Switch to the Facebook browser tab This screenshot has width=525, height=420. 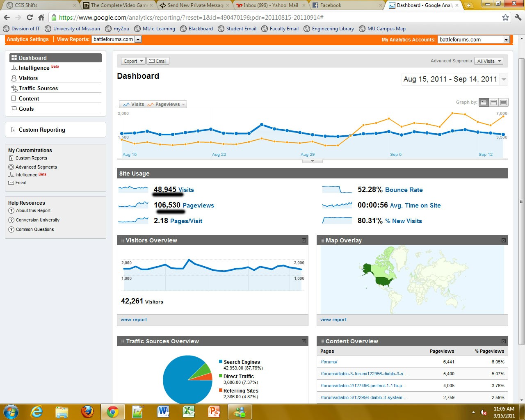tap(347, 5)
